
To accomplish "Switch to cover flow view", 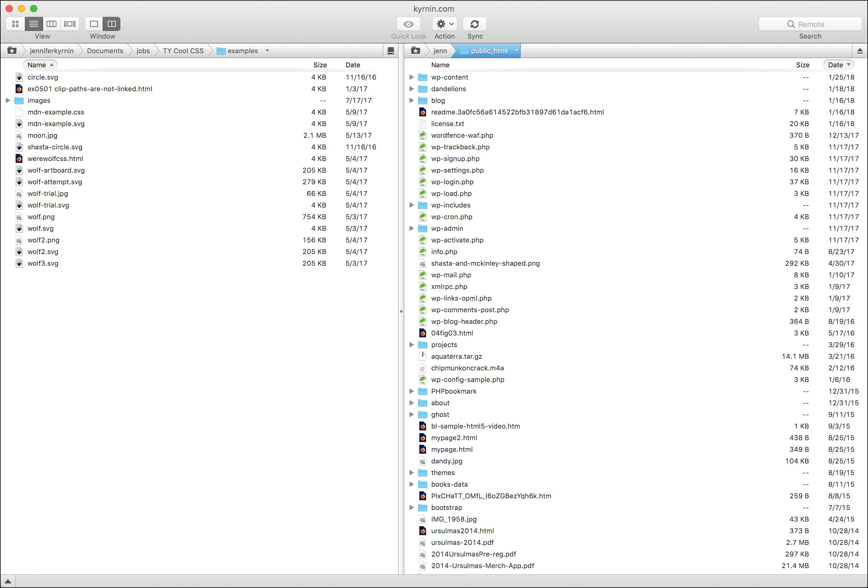I will 70,24.
